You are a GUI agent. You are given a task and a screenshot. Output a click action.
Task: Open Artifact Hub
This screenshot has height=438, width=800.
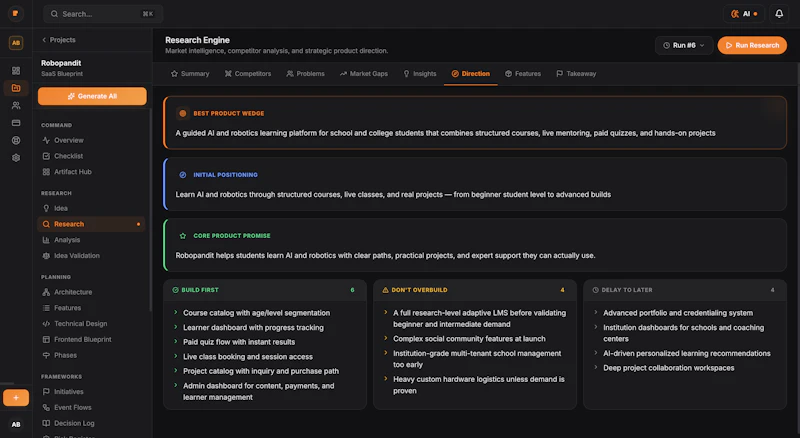click(92, 172)
